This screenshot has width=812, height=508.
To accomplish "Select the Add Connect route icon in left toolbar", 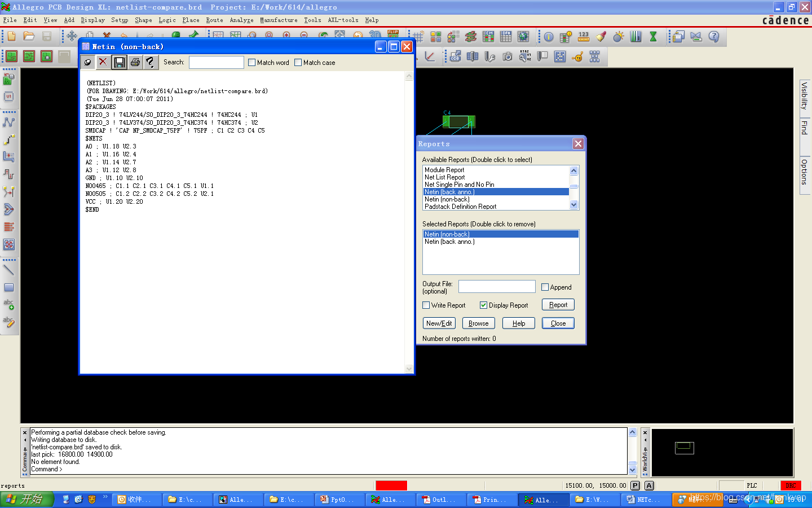I will 8,122.
